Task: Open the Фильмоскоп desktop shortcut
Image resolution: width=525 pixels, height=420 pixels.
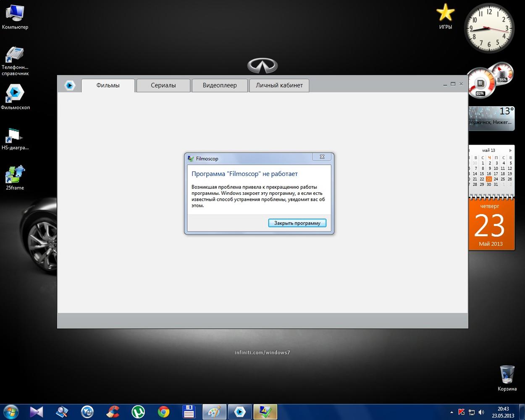Action: (15, 94)
